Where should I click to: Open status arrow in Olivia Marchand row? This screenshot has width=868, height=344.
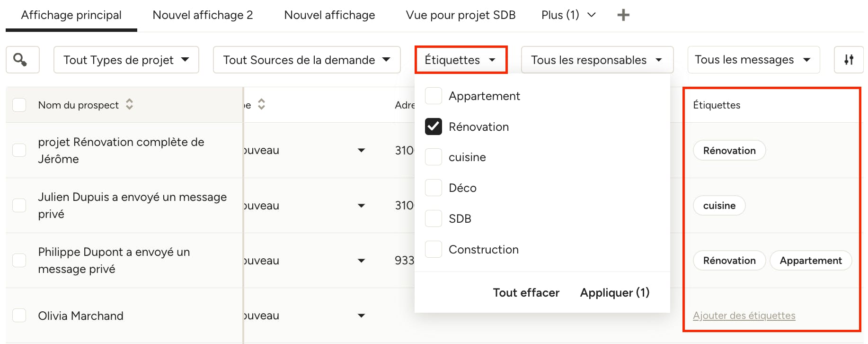tap(361, 316)
